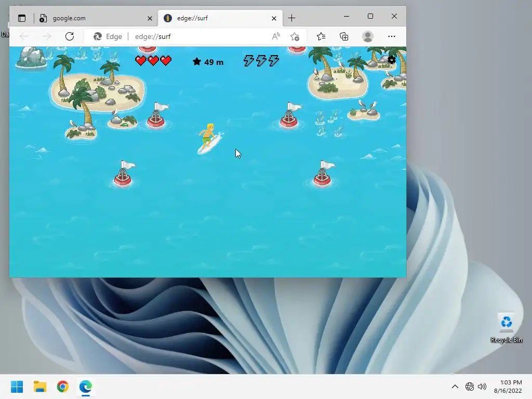Minimize the Edge window

click(x=347, y=16)
